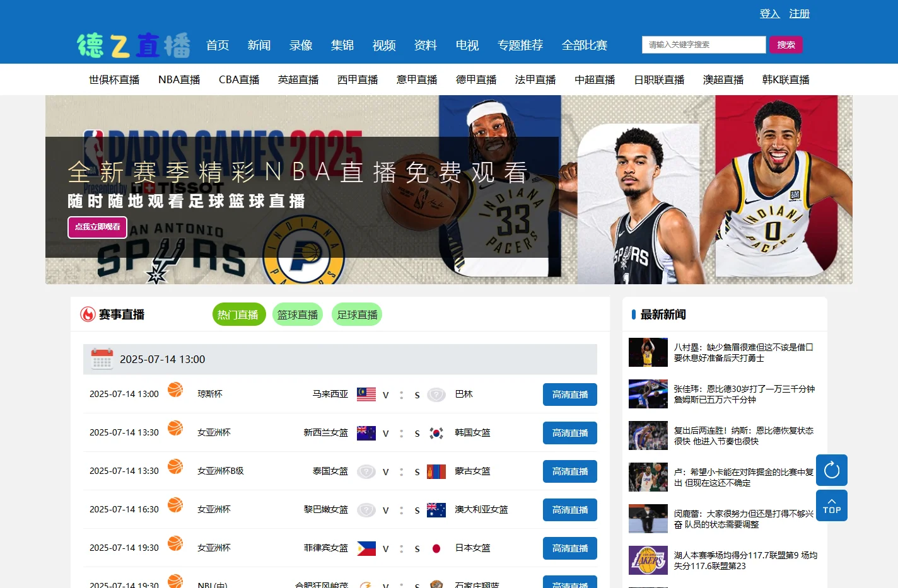Image resolution: width=898 pixels, height=588 pixels.
Task: Click the Australia flag icon for 澳大利亚女篮
Action: [x=436, y=510]
